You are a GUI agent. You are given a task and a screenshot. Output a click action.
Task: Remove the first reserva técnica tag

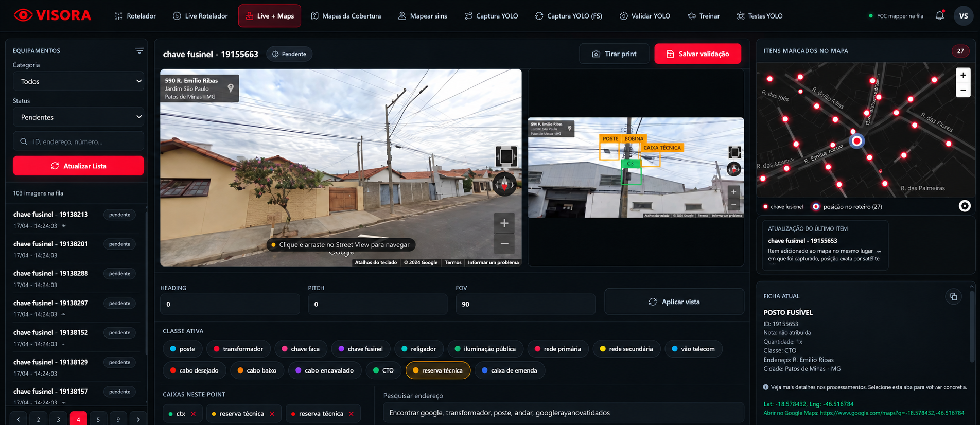coord(272,414)
